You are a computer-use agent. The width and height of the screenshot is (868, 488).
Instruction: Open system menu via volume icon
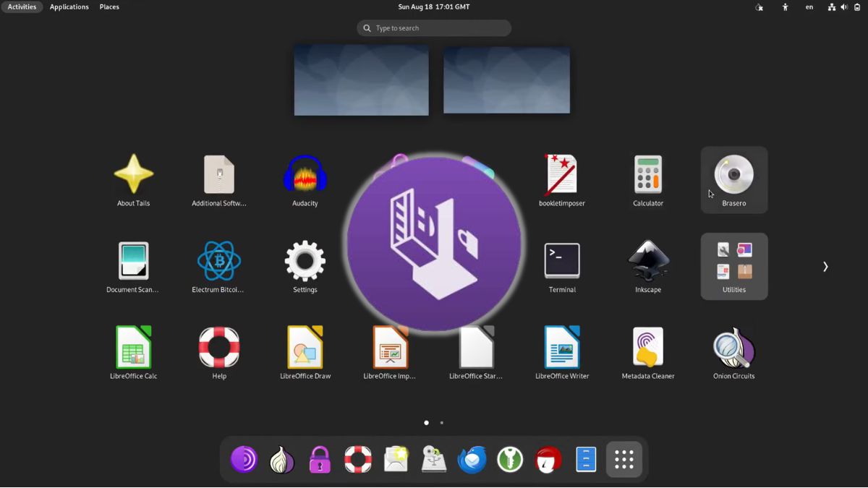click(844, 7)
